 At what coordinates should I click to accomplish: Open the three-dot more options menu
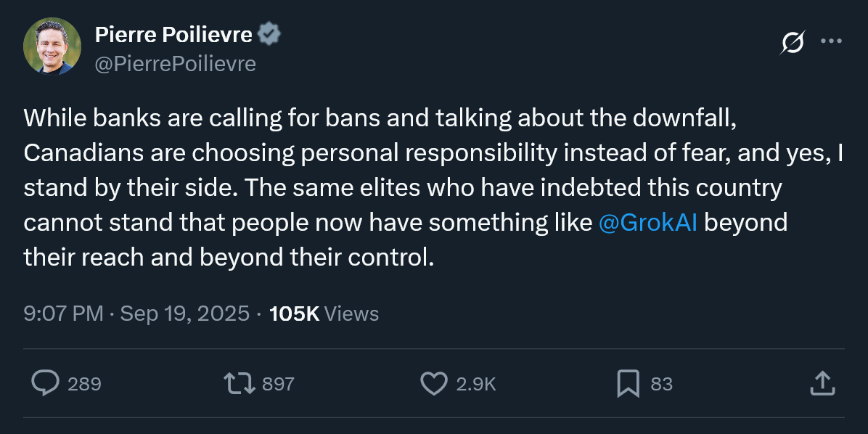(x=831, y=41)
